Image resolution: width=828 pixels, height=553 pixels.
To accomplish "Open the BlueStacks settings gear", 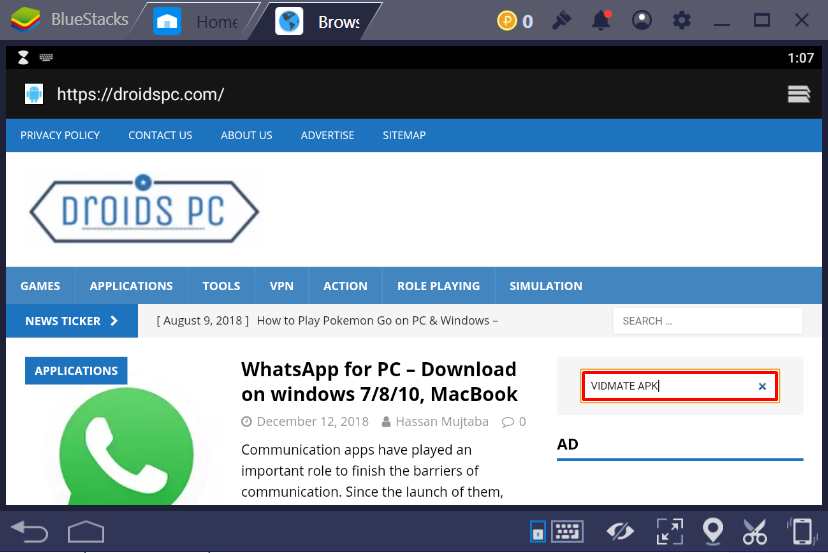I will click(681, 20).
